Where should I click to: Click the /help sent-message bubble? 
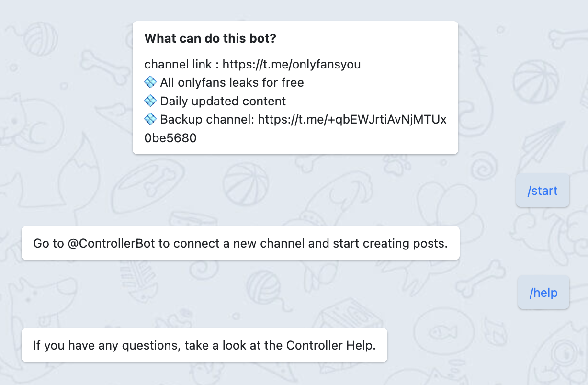coord(543,292)
